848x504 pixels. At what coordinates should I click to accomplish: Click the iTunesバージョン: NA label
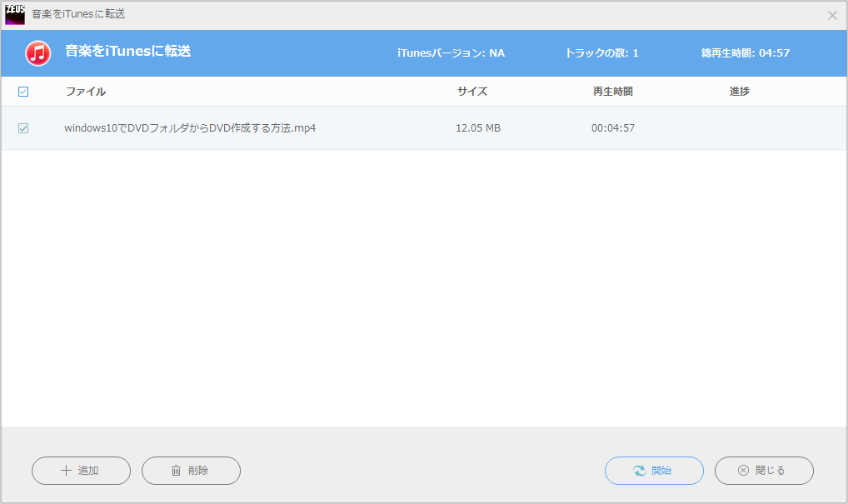coord(451,53)
